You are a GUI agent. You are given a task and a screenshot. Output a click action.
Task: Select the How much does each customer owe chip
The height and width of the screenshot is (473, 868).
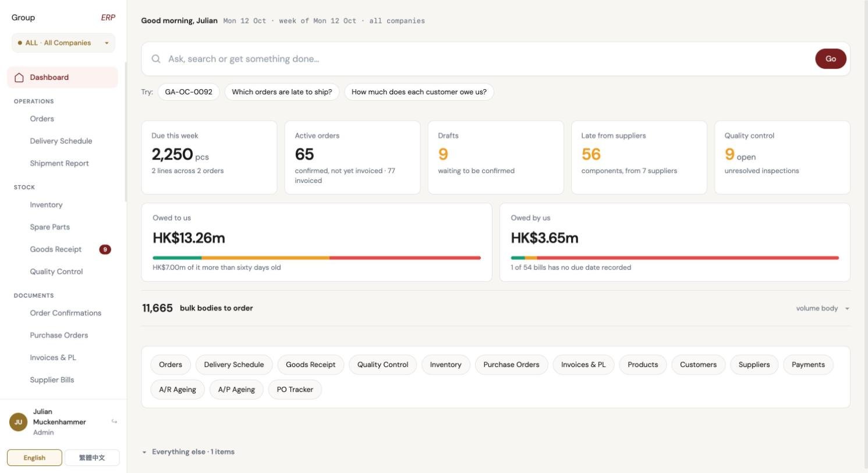coord(419,92)
